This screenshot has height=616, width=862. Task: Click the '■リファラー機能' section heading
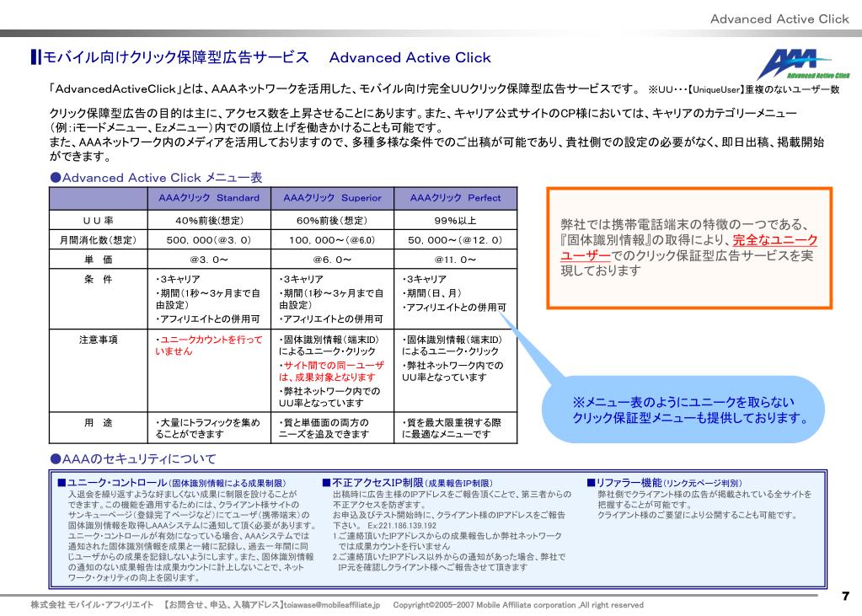pyautogui.click(x=664, y=483)
